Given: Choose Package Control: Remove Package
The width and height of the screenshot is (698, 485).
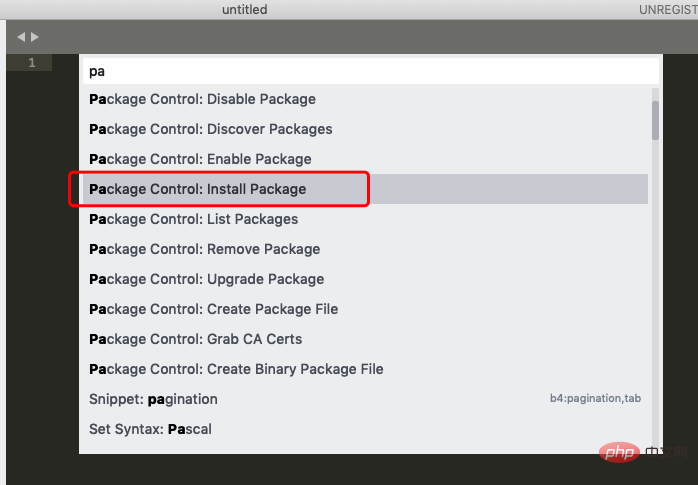Looking at the screenshot, I should coord(204,249).
